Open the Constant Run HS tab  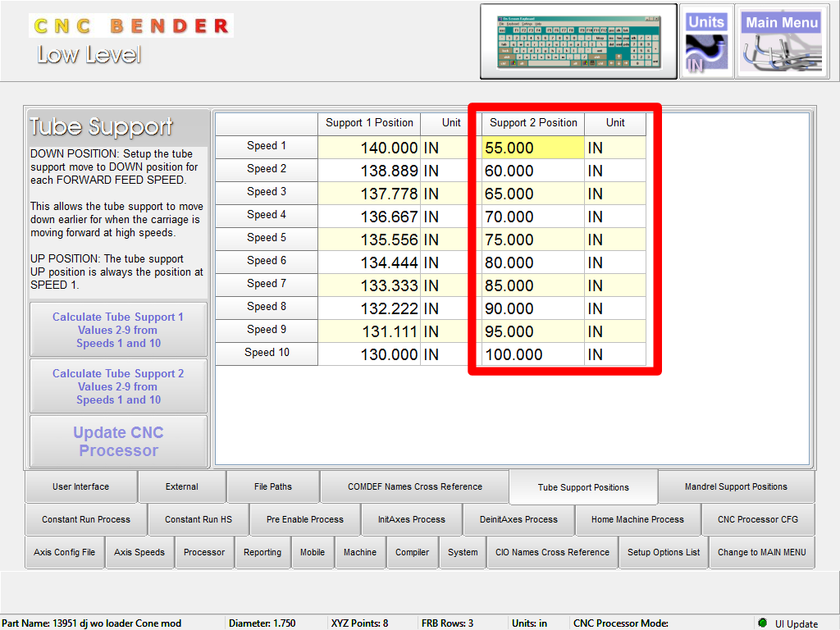click(198, 519)
